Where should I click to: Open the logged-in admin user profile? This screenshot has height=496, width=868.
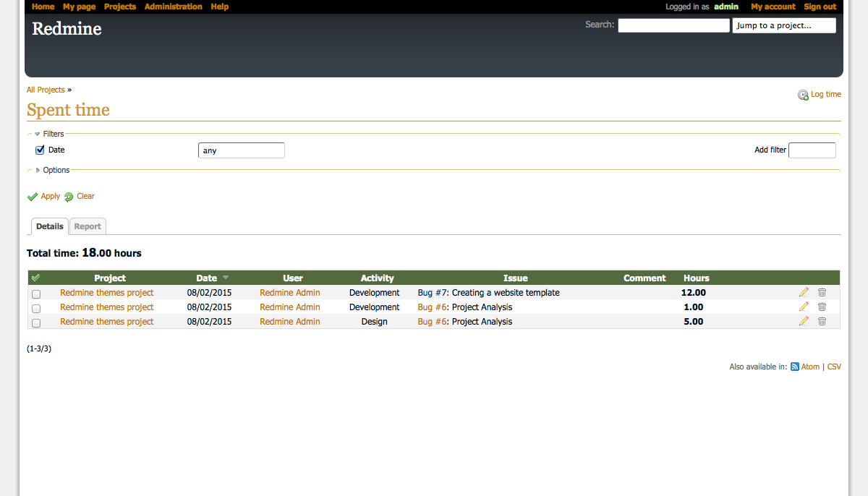click(x=726, y=7)
